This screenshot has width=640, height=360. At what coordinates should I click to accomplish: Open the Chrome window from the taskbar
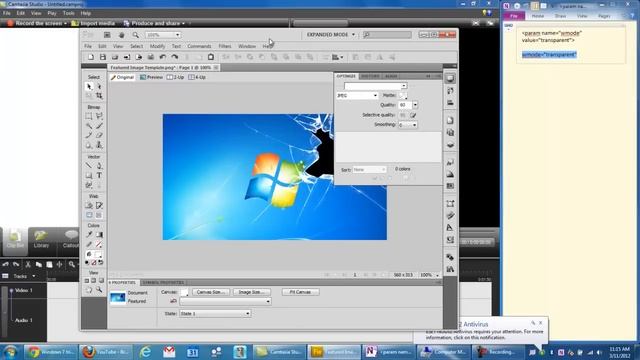click(x=51, y=351)
